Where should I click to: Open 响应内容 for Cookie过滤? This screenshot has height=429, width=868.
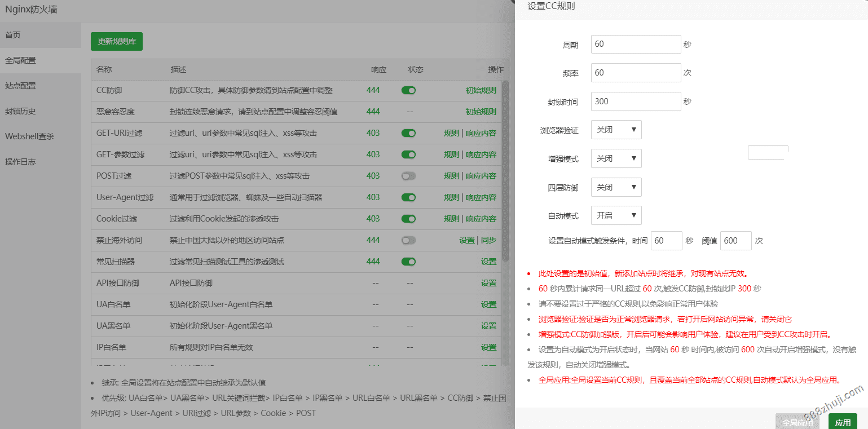point(481,219)
